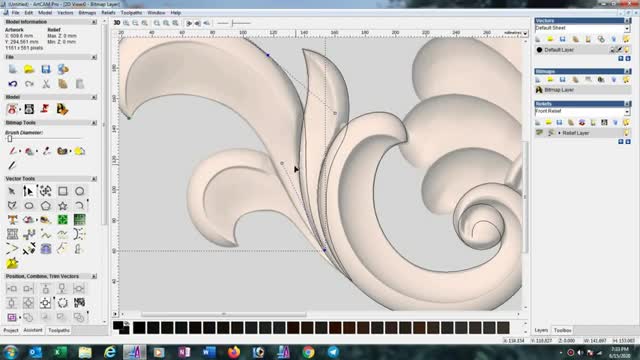This screenshot has width=640, height=360.
Task: Switch to the Layers tab
Action: tap(541, 330)
